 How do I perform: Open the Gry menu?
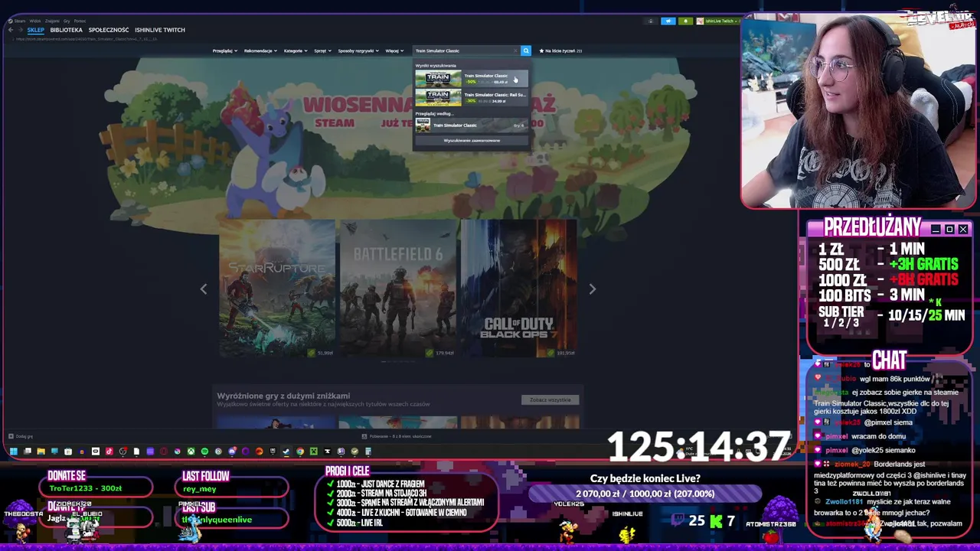click(x=67, y=21)
